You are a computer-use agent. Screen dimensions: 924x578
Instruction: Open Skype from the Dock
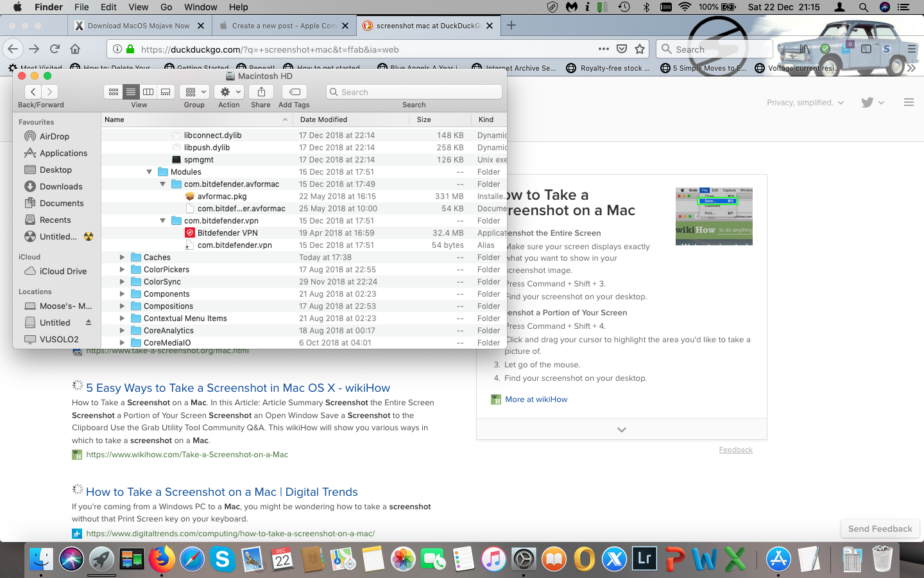point(222,559)
